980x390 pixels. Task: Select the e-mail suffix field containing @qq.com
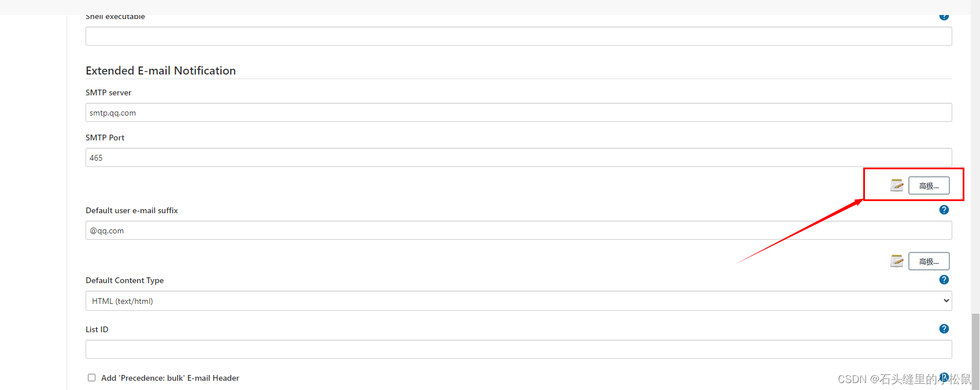click(519, 231)
